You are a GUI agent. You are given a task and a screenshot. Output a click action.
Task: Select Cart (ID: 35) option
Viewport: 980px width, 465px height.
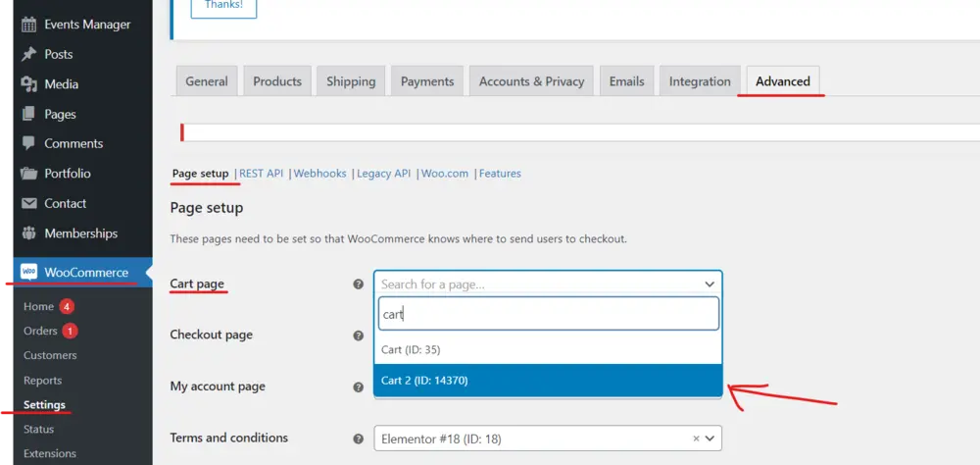click(x=548, y=350)
